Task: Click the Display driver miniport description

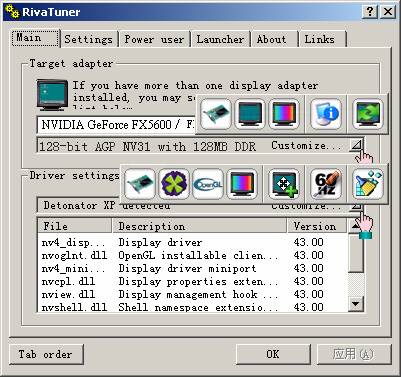Action: point(187,268)
